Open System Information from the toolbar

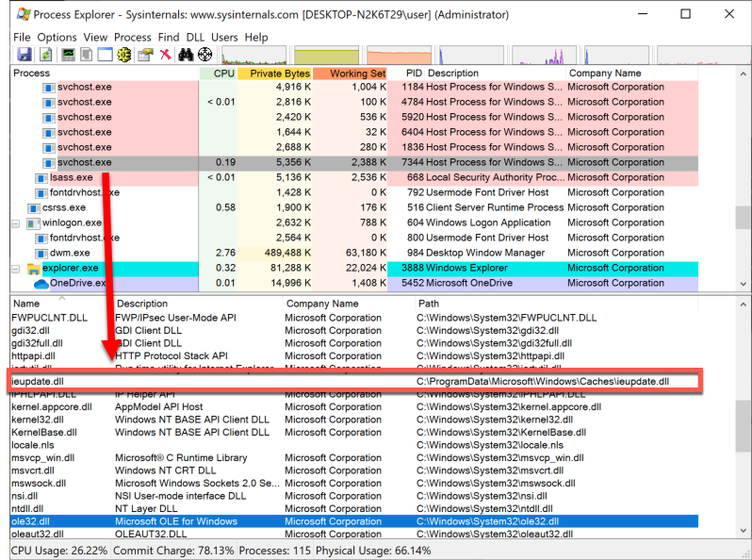click(68, 55)
